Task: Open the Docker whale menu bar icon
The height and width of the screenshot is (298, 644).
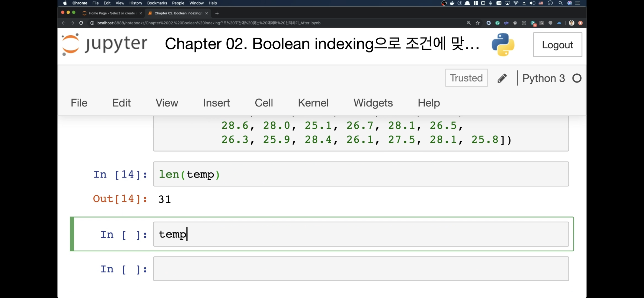Action: [452, 3]
